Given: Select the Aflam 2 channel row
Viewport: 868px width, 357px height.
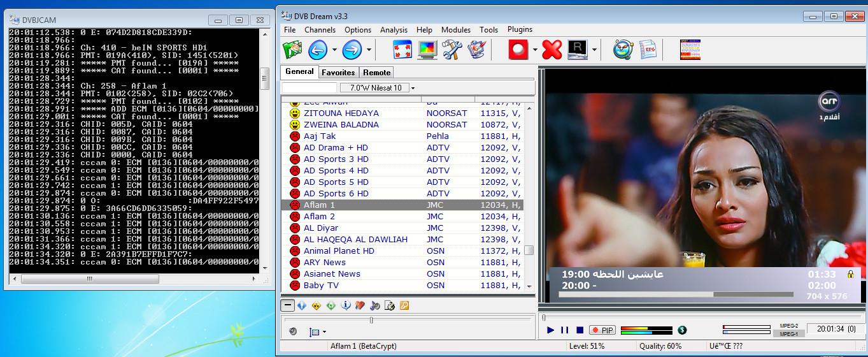Looking at the screenshot, I should pyautogui.click(x=401, y=217).
